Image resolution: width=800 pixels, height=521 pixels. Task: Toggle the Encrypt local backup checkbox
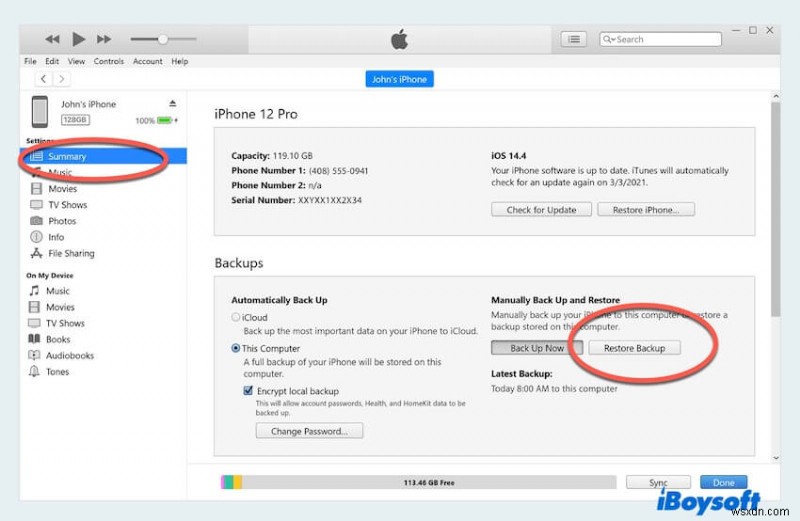[248, 391]
